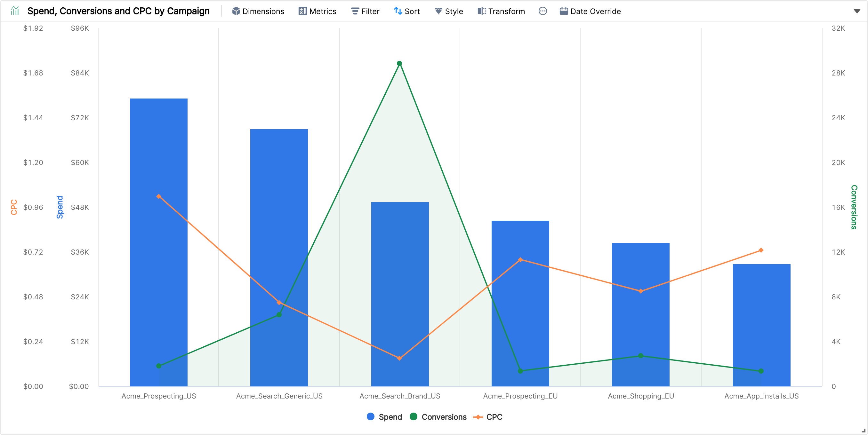
Task: Toggle Spend series in legend
Action: pos(384,417)
